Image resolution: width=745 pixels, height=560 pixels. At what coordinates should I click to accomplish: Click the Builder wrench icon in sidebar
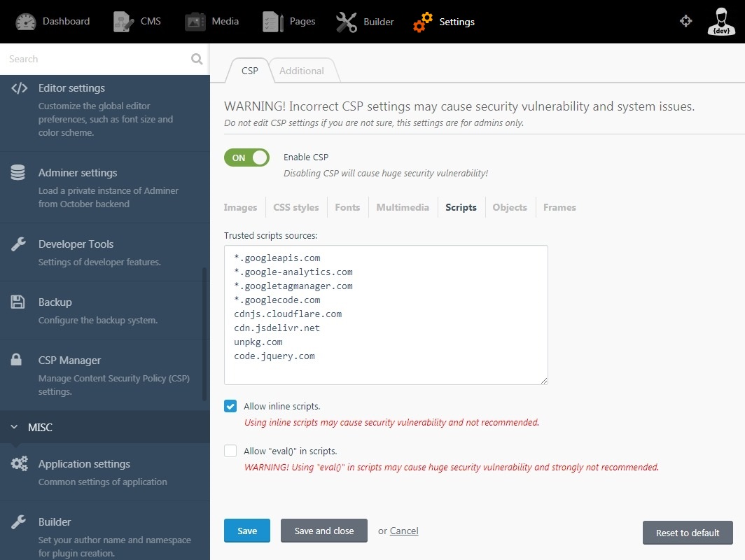[x=18, y=522]
